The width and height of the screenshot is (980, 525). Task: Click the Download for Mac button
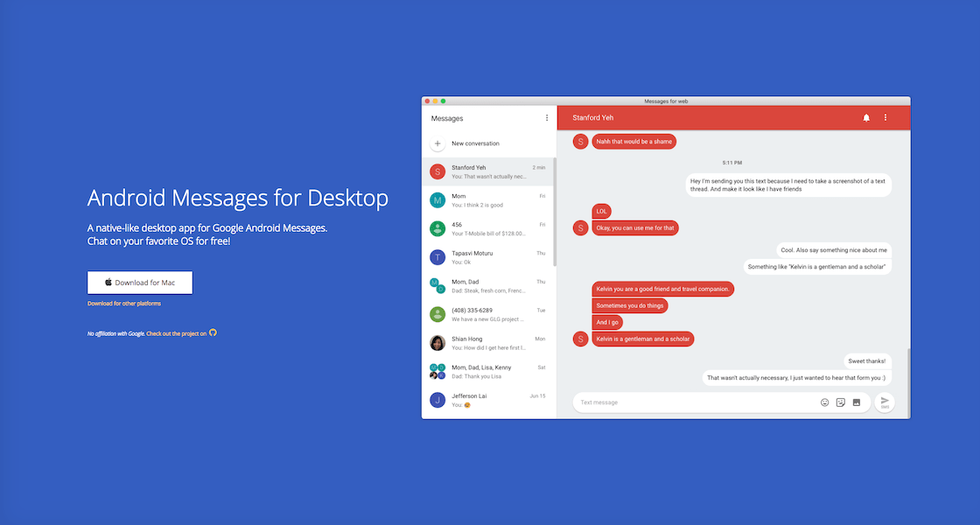pos(139,283)
